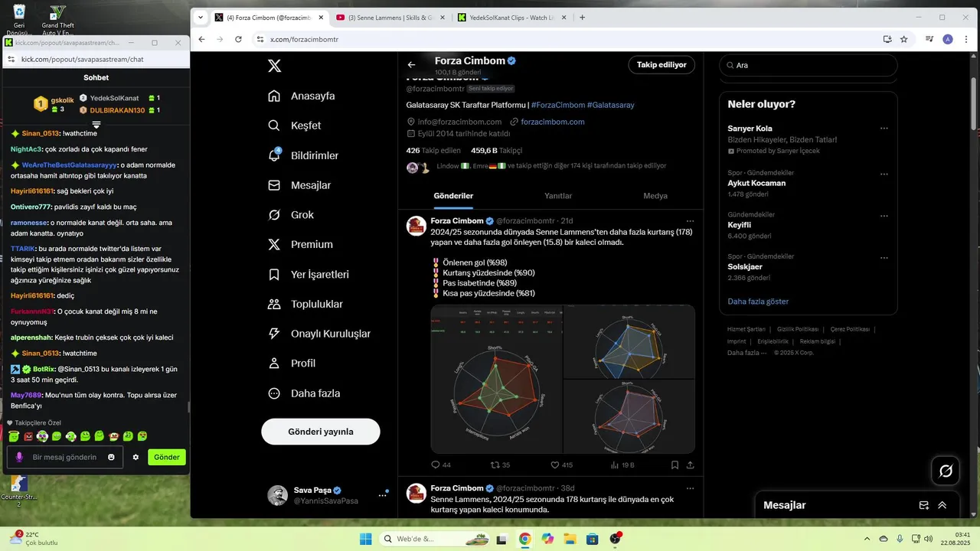Viewport: 980px width, 551px height.
Task: Switch to Gönderiler tab
Action: click(x=453, y=196)
